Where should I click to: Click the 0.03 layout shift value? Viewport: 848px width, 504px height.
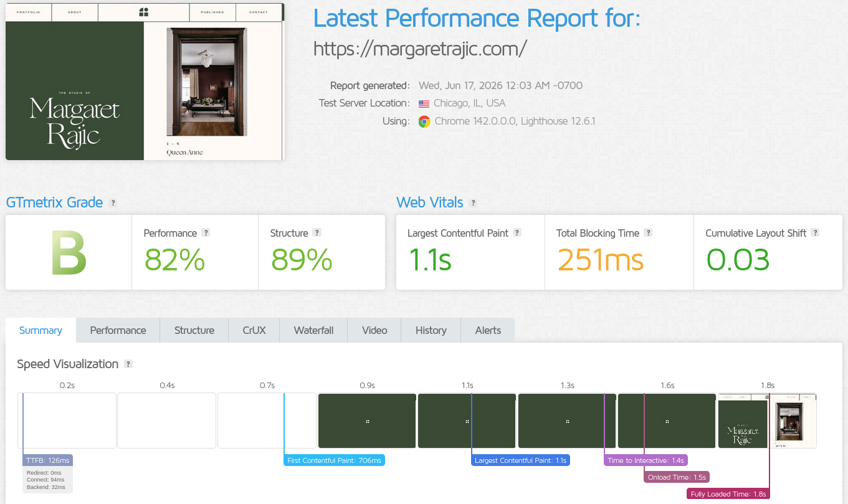point(738,260)
